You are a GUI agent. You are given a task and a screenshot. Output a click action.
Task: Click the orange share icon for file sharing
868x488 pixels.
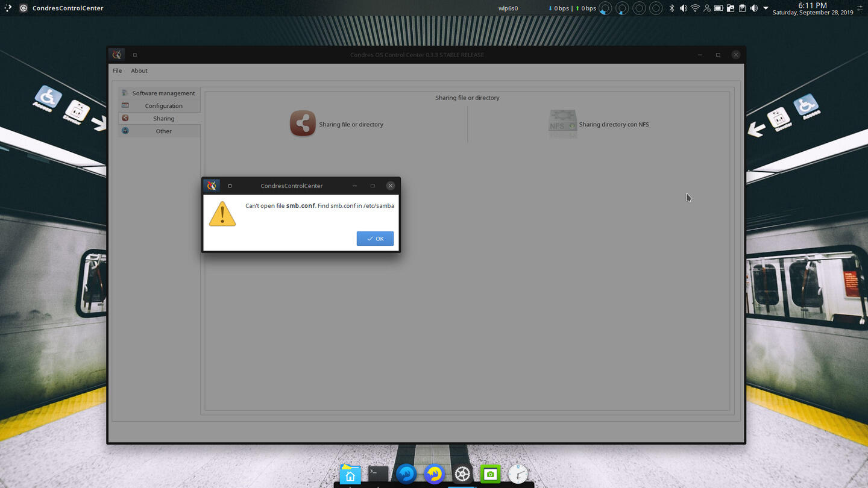(x=303, y=124)
